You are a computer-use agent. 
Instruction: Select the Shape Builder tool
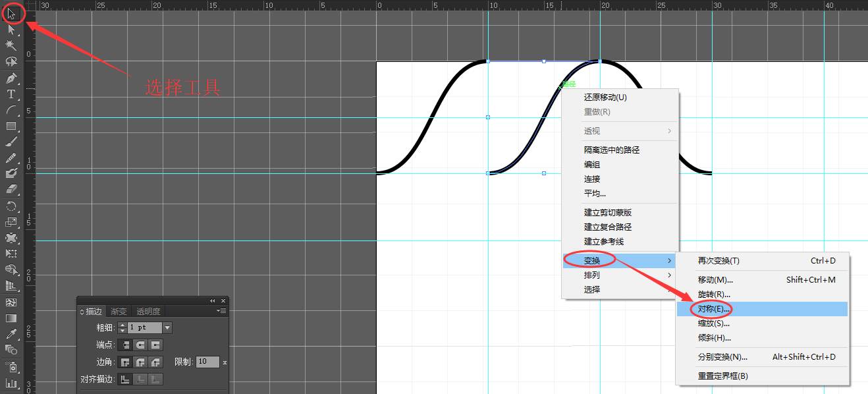click(11, 269)
